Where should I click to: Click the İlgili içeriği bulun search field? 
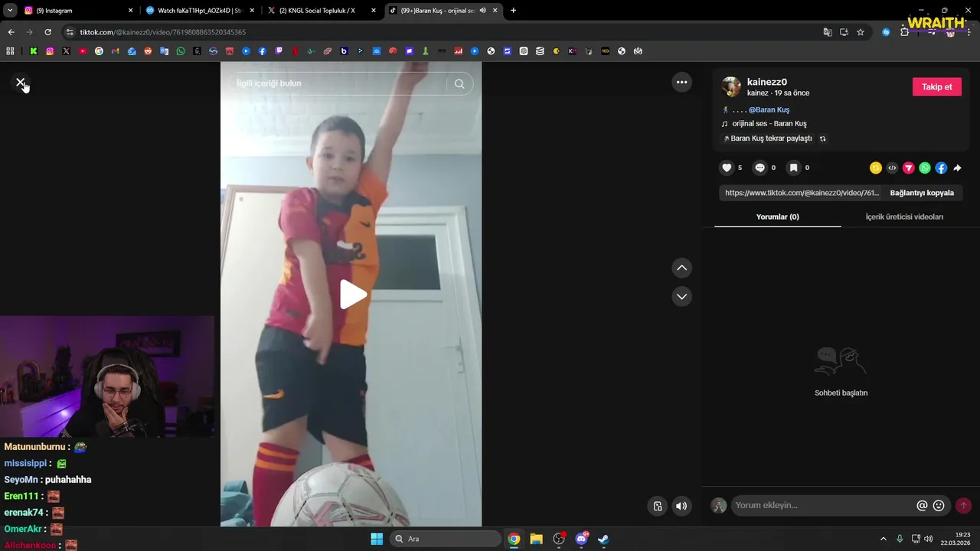[338, 83]
